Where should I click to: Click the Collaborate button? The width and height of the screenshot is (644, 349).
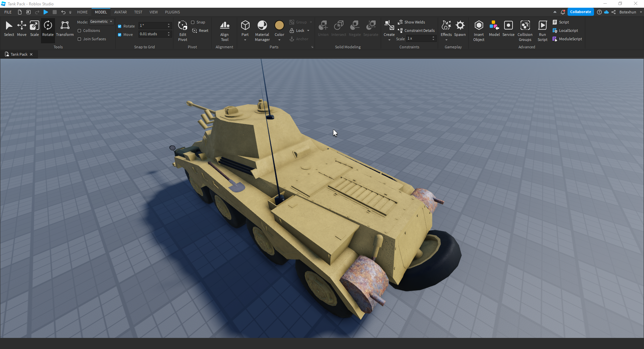[x=581, y=12]
